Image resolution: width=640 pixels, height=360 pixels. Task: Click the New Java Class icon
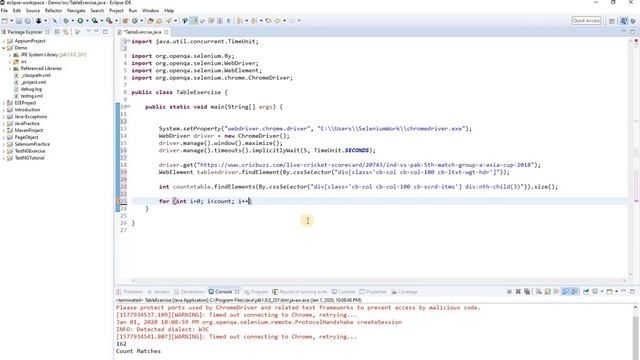(134, 20)
